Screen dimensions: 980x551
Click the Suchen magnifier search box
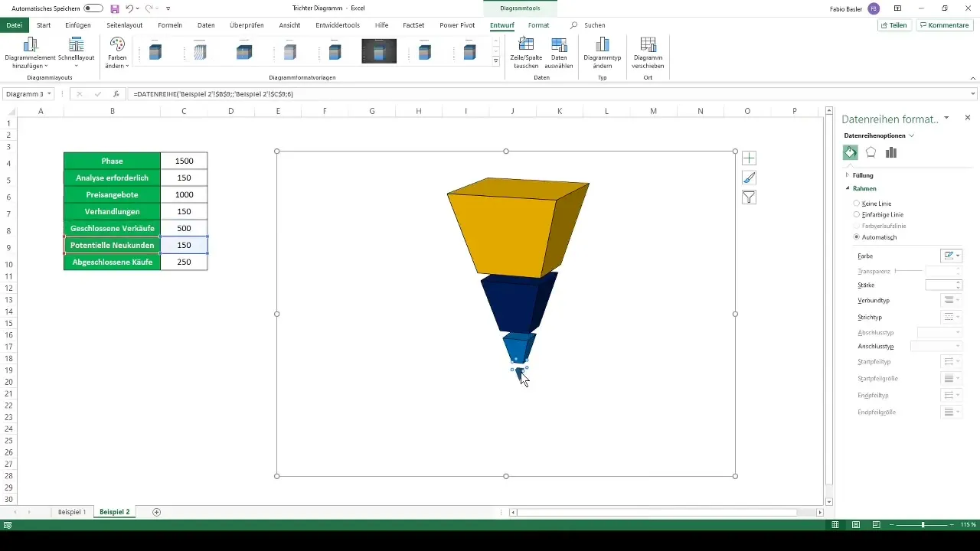589,25
